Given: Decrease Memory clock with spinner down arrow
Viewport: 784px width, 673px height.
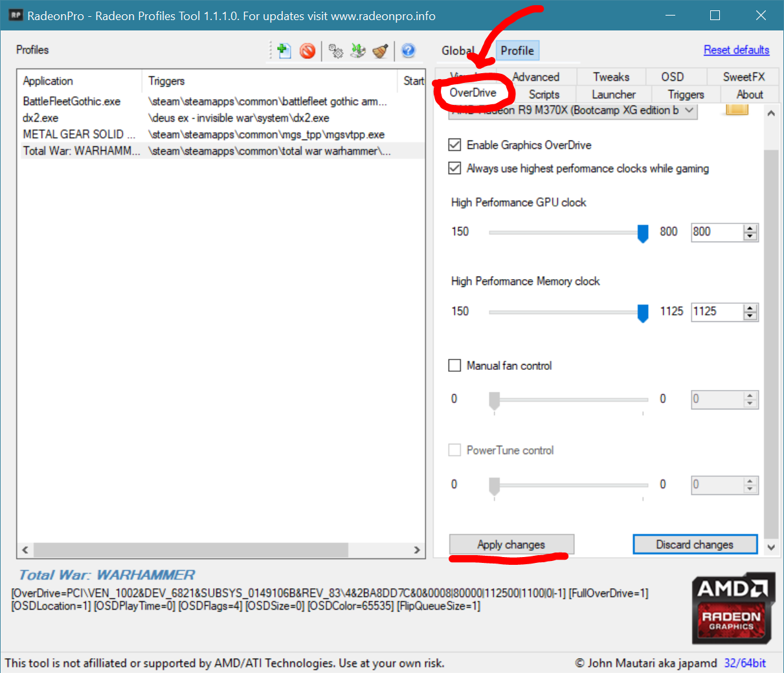Looking at the screenshot, I should point(750,315).
